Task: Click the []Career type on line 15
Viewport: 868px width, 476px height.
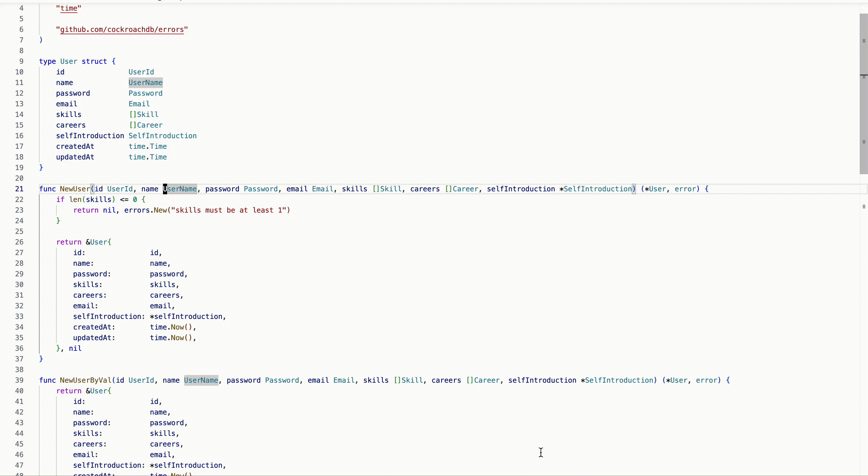Action: 146,125
